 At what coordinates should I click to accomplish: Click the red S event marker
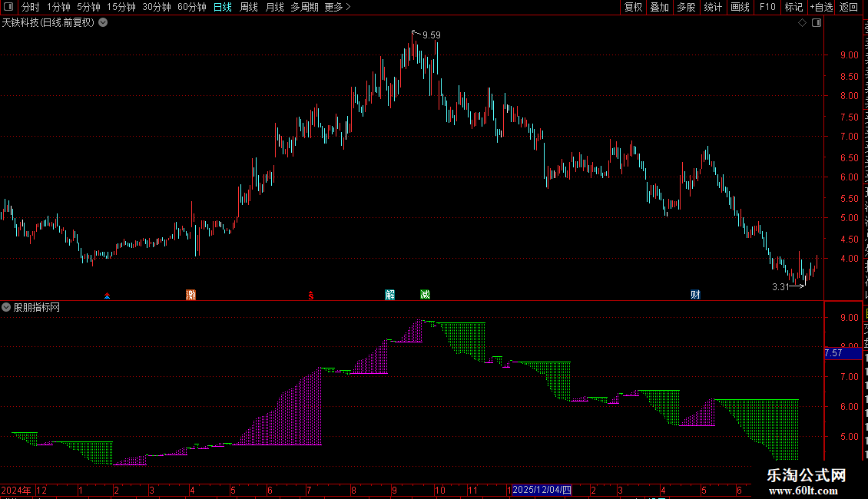click(x=310, y=296)
